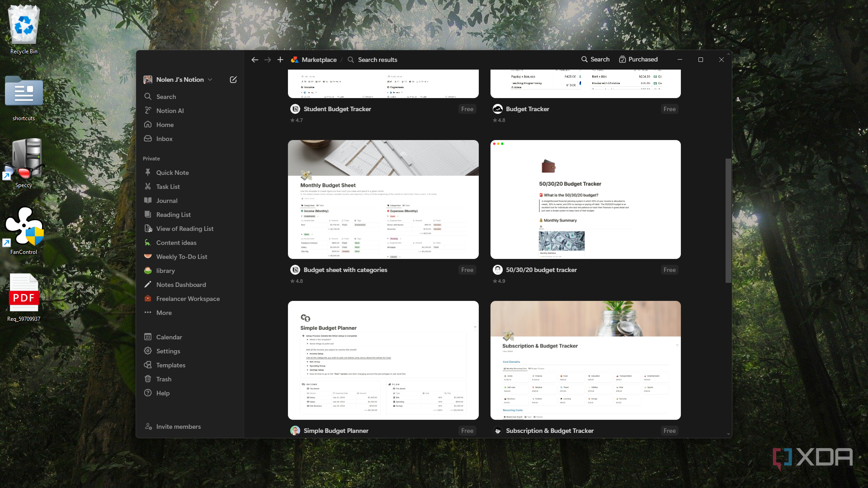Click the Search button in the top bar
This screenshot has width=868, height=488.
tap(595, 59)
